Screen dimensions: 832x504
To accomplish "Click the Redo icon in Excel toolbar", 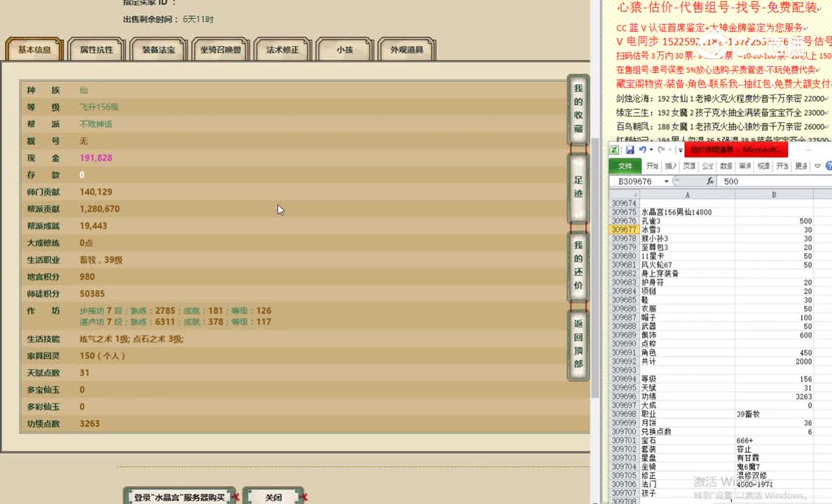I will coord(661,150).
